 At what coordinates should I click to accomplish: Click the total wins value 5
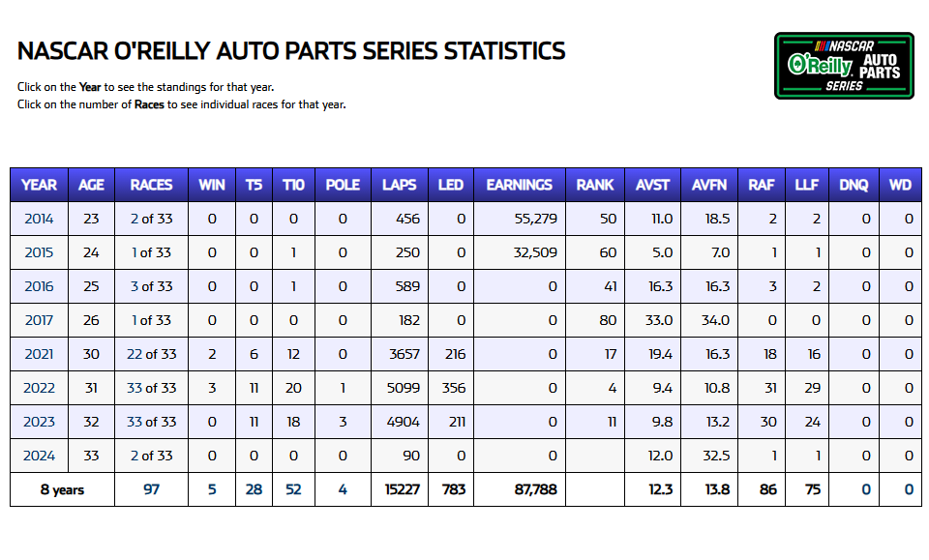pyautogui.click(x=212, y=489)
